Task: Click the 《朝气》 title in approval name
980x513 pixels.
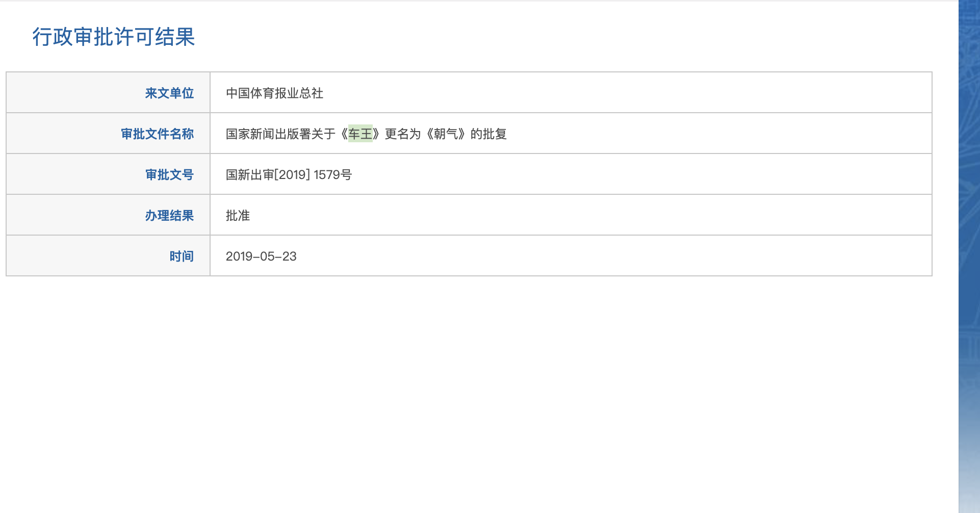Action: [446, 134]
